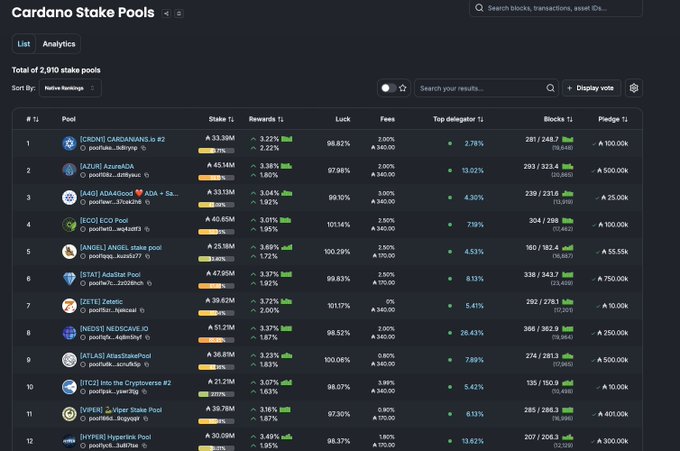Image resolution: width=680 pixels, height=451 pixels.
Task: Click pledge value 750.00k
Action: (x=613, y=279)
